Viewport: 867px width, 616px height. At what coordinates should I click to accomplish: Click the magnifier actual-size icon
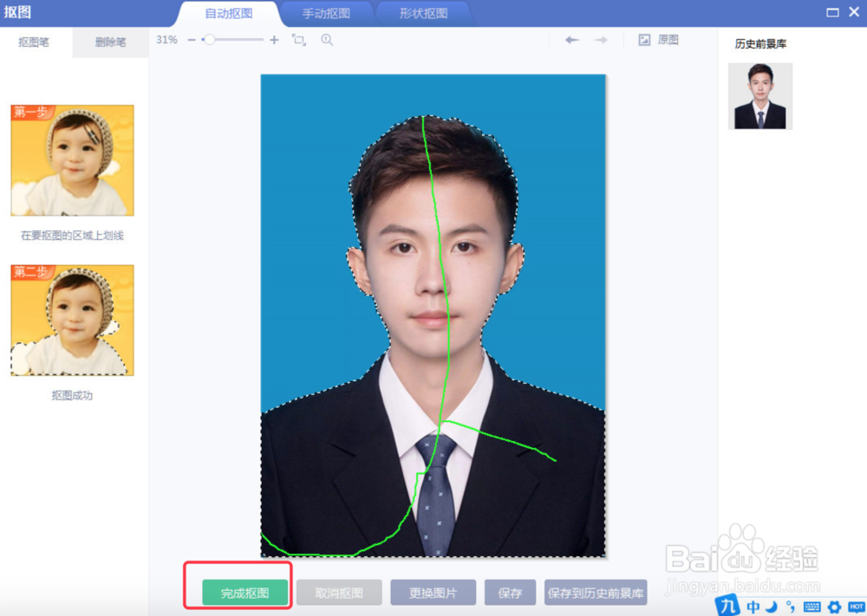click(x=327, y=40)
